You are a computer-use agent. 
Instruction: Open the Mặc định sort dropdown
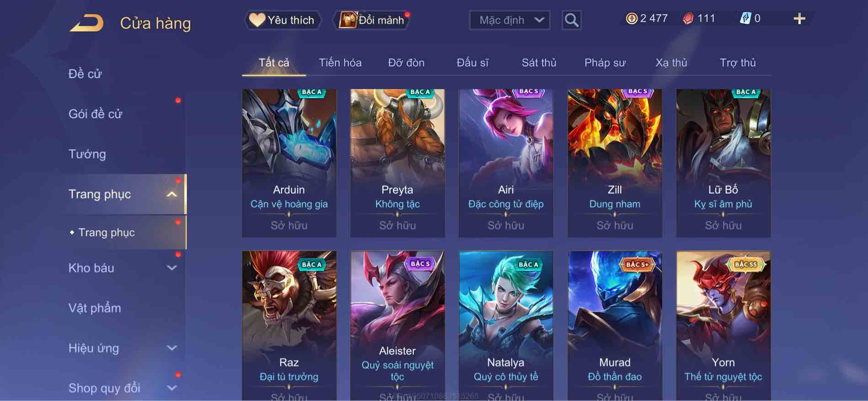click(510, 20)
